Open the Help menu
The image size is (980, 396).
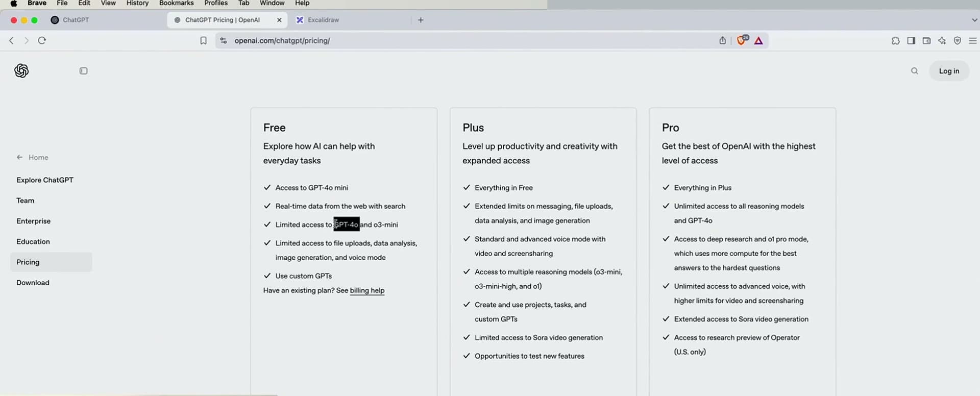click(x=302, y=3)
